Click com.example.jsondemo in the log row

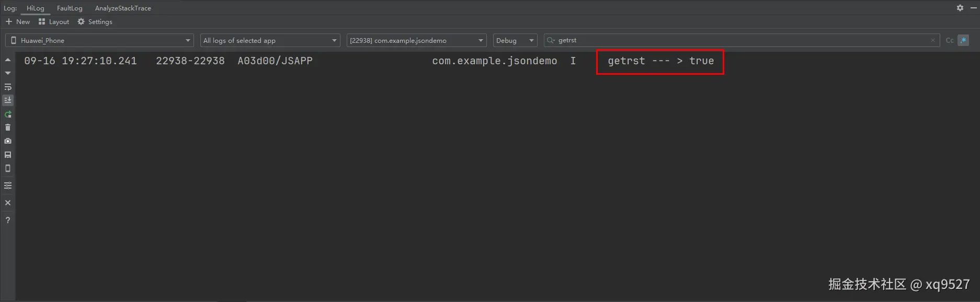(495, 61)
